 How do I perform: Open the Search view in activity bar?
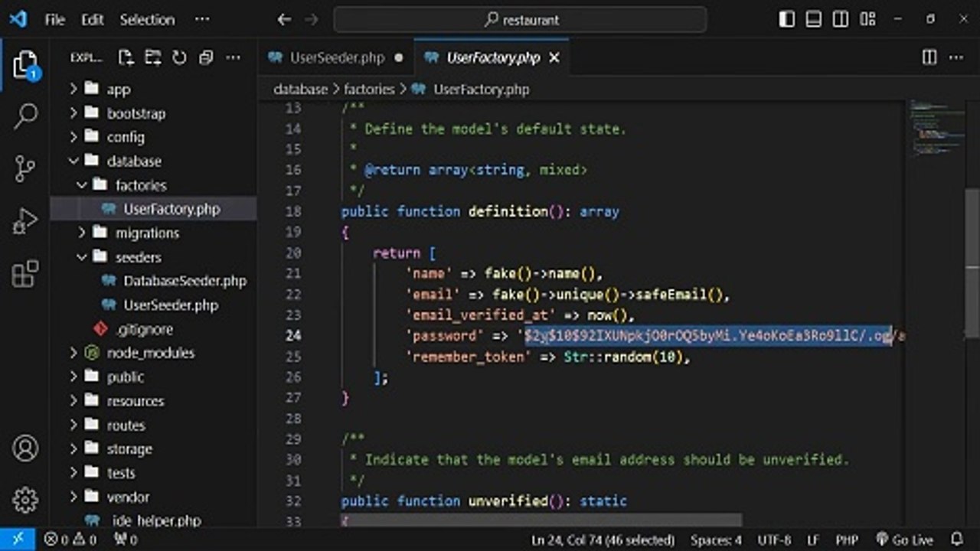[x=25, y=116]
